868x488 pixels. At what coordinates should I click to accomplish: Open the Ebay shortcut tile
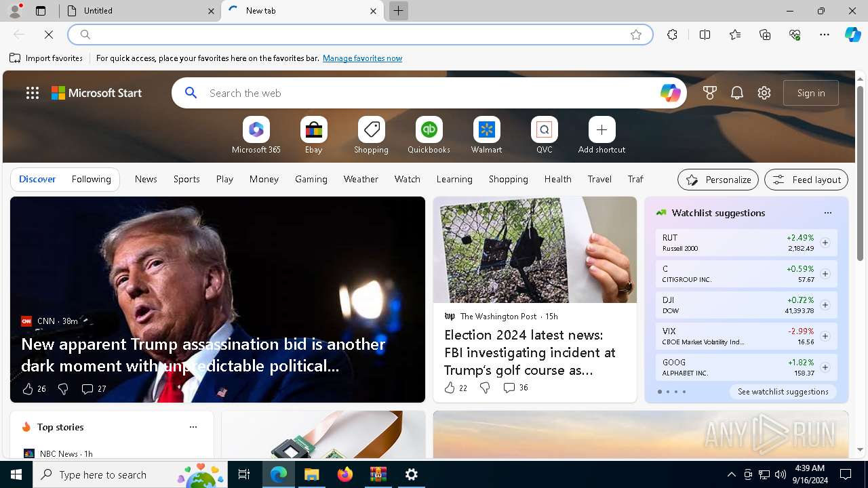313,136
